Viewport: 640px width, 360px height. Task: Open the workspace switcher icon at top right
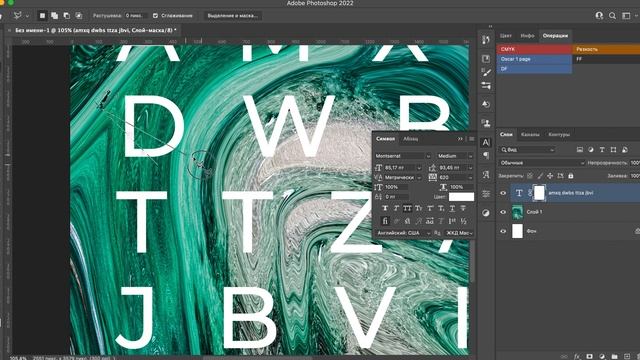(x=626, y=16)
